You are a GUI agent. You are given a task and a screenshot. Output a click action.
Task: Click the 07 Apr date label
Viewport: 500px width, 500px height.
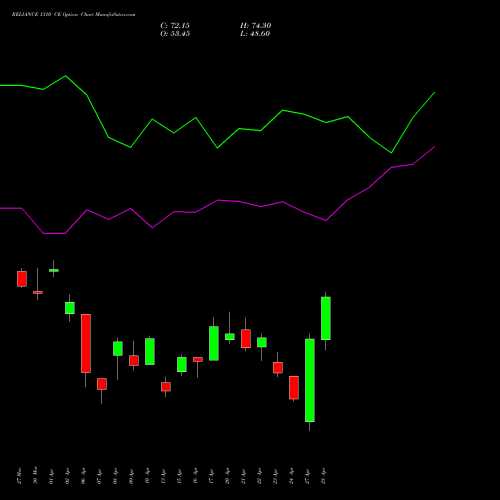99,476
